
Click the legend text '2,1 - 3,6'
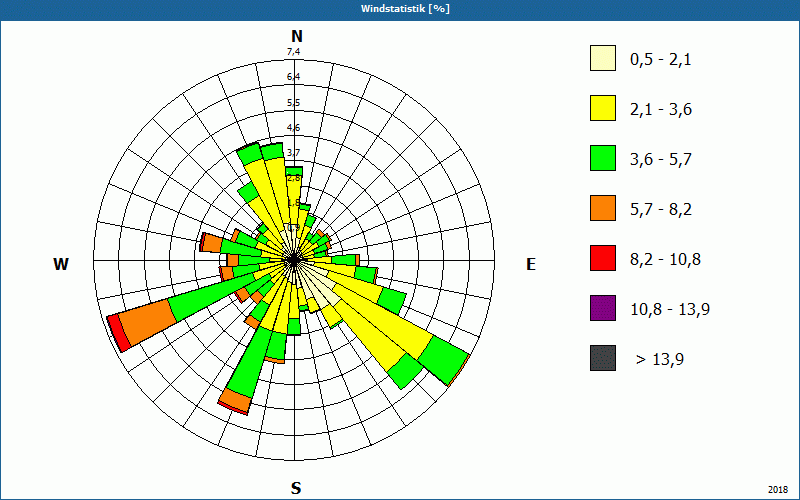661,110
